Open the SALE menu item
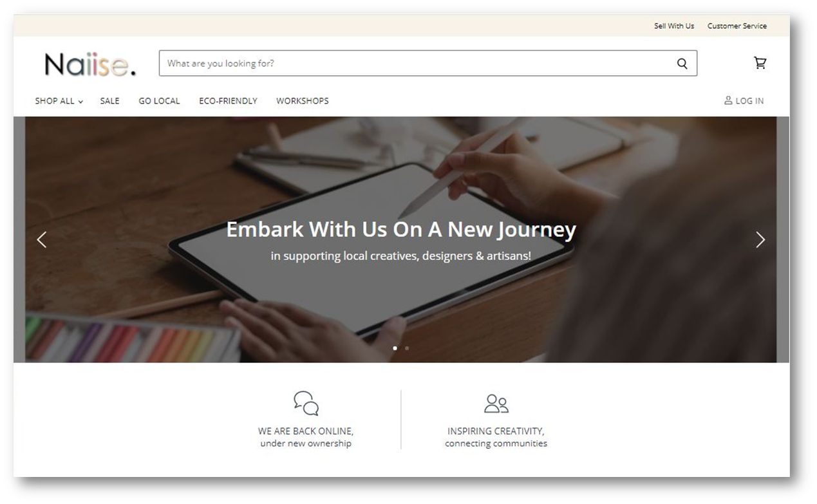The height and width of the screenshot is (504, 817). pos(110,101)
